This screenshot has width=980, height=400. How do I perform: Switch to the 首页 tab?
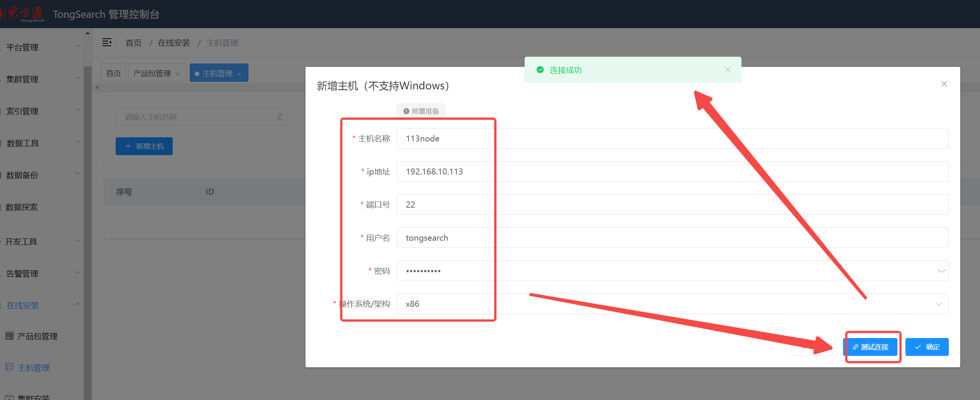pyautogui.click(x=113, y=73)
